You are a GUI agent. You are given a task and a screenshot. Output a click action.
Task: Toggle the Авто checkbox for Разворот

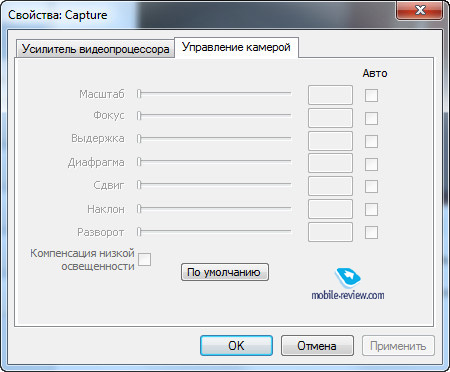click(371, 232)
